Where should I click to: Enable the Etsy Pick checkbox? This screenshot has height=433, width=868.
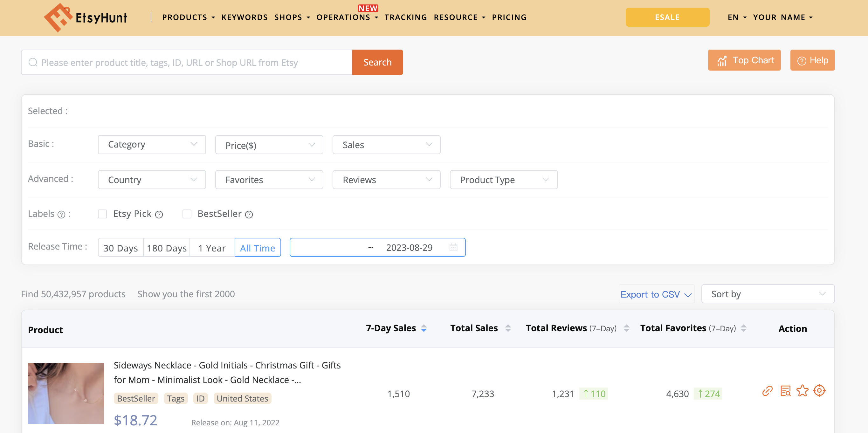[x=102, y=214]
